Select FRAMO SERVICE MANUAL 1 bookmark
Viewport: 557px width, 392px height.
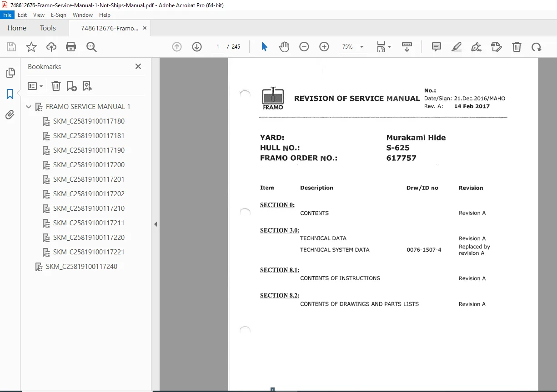tap(88, 107)
